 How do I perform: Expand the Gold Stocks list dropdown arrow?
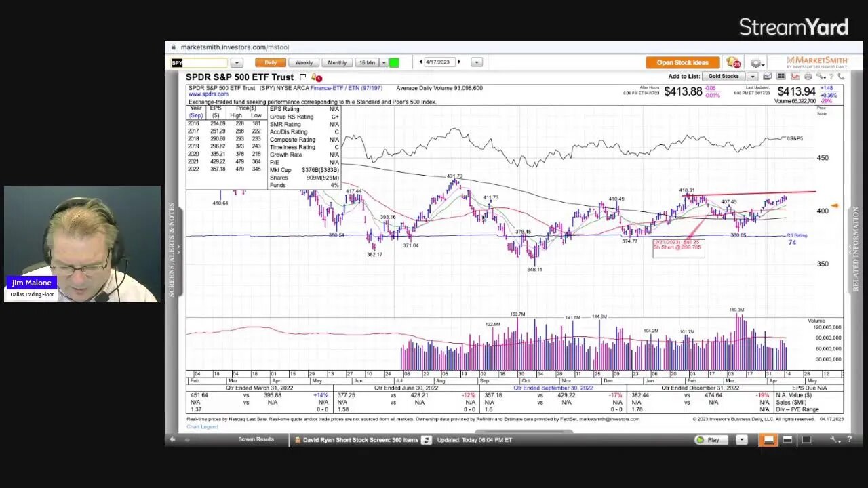752,76
